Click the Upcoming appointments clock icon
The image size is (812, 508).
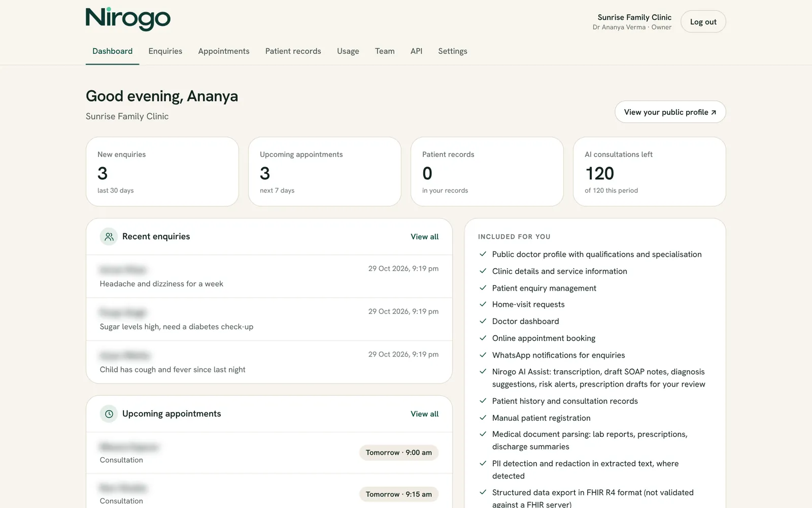click(109, 414)
